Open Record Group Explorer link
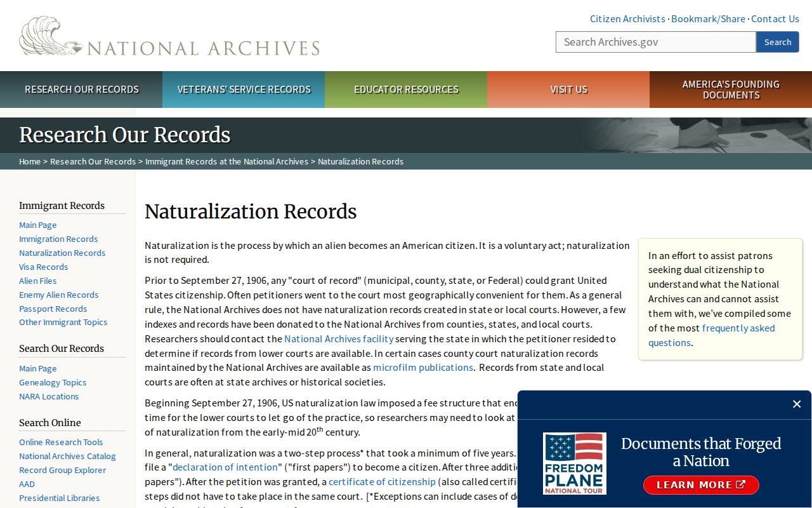812x508 pixels. pyautogui.click(x=62, y=470)
